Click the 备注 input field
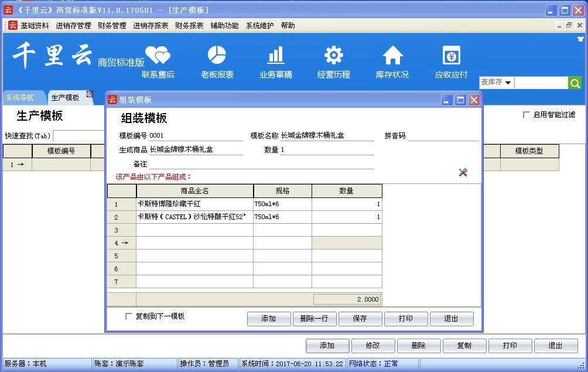This screenshot has width=588, height=372. (261, 164)
